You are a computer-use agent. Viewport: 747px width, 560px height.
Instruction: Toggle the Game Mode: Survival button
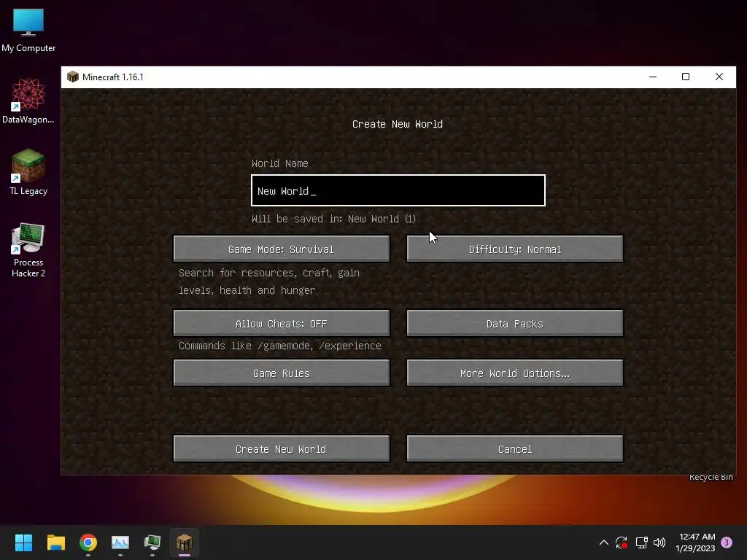click(281, 249)
